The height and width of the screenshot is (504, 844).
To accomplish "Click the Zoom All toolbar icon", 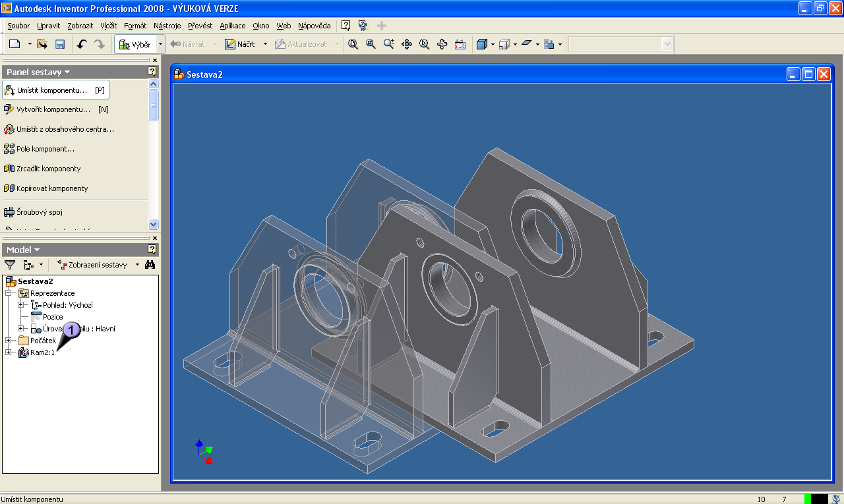I will pyautogui.click(x=353, y=44).
